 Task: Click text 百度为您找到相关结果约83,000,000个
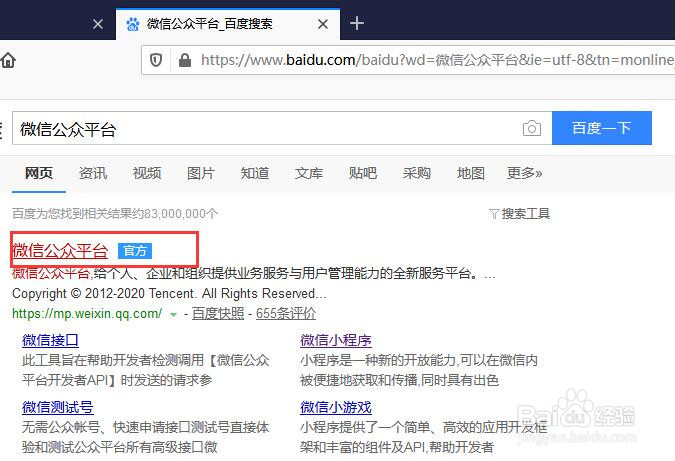pyautogui.click(x=115, y=213)
